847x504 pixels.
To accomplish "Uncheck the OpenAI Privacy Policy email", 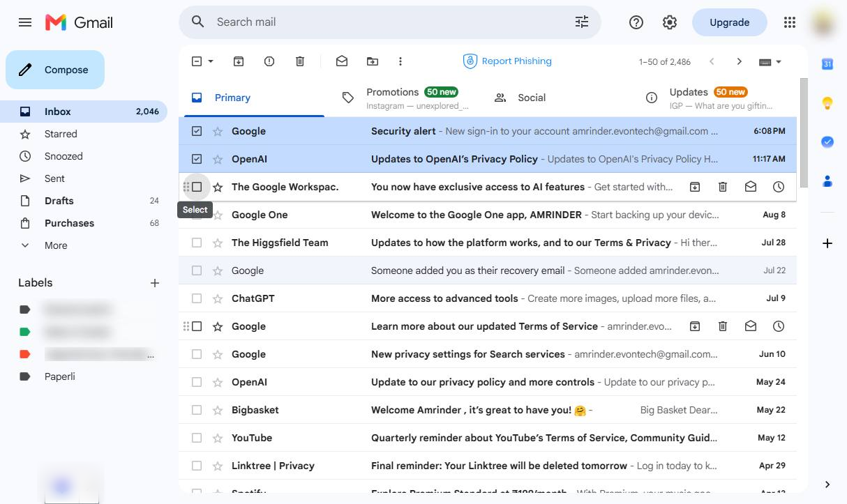I will 197,159.
